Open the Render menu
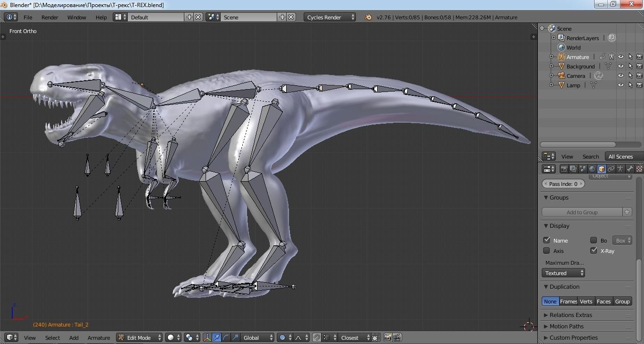The image size is (644, 344). click(50, 17)
